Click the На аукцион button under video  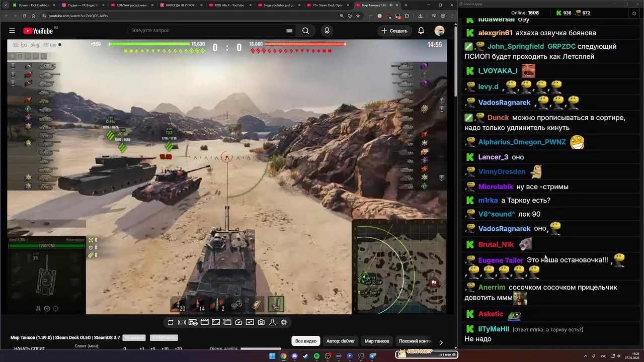click(134, 337)
